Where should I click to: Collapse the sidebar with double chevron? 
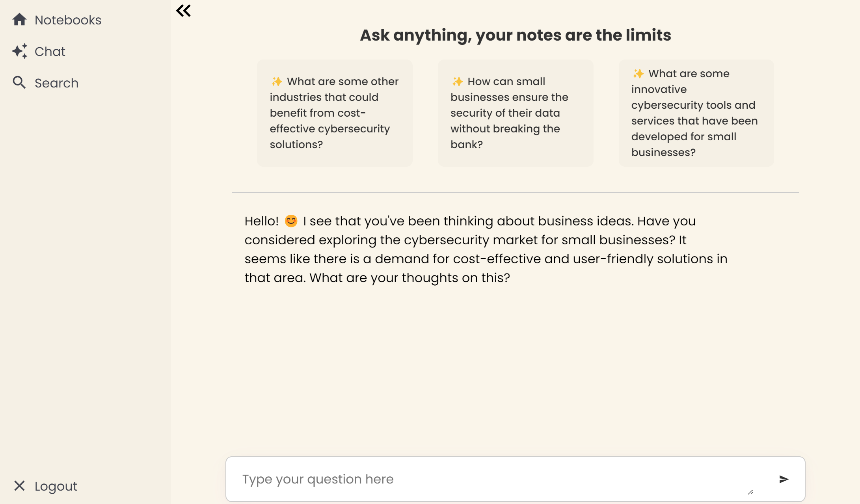click(x=183, y=11)
